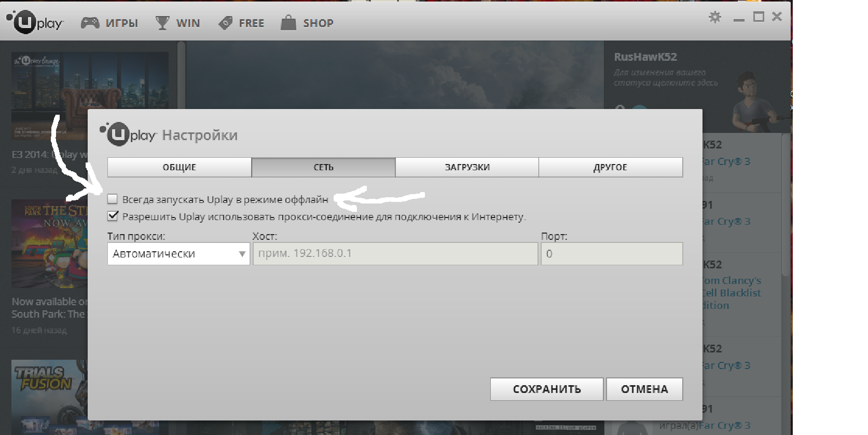868x435 pixels.
Task: Switch to the СЕТЬ tab
Action: pyautogui.click(x=323, y=167)
